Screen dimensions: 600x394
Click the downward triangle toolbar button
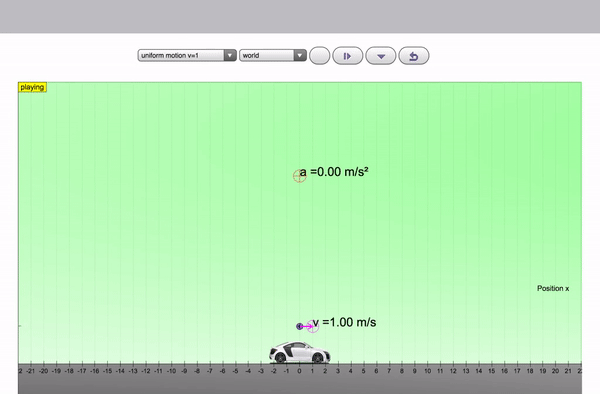[x=381, y=56]
